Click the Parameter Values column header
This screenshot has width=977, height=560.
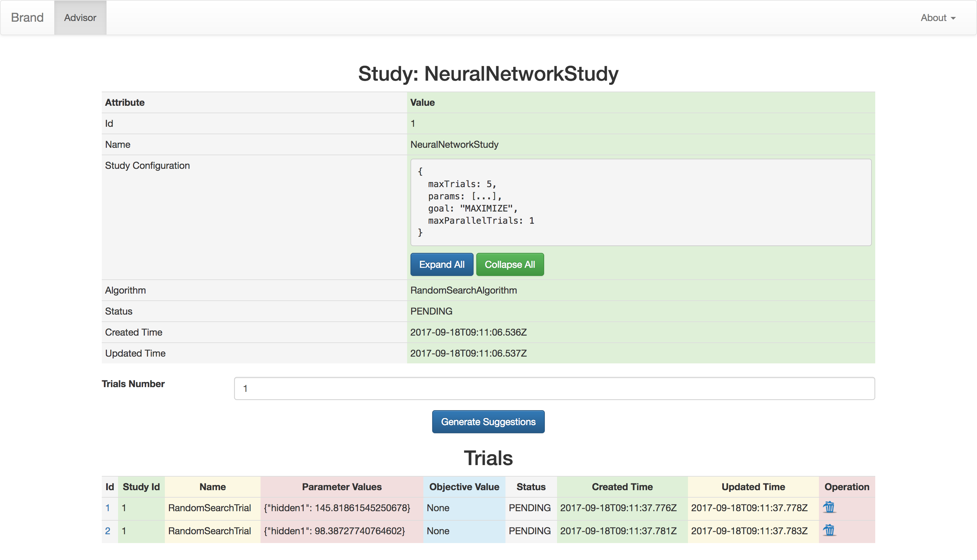pos(341,486)
